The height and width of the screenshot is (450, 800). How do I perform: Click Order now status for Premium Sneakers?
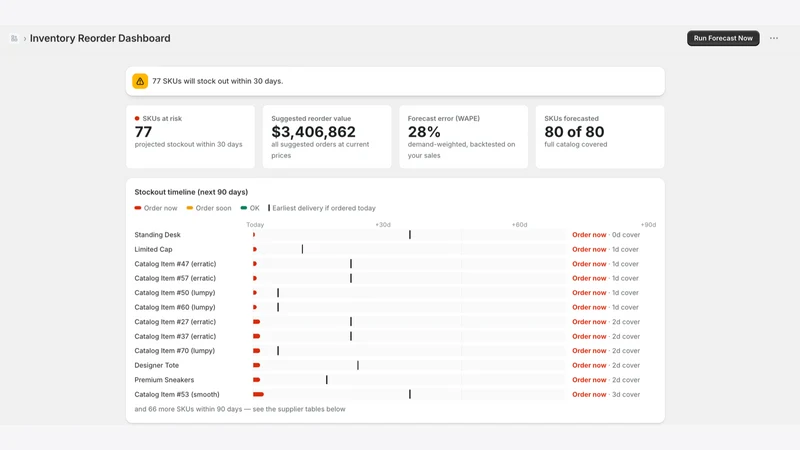click(x=589, y=380)
